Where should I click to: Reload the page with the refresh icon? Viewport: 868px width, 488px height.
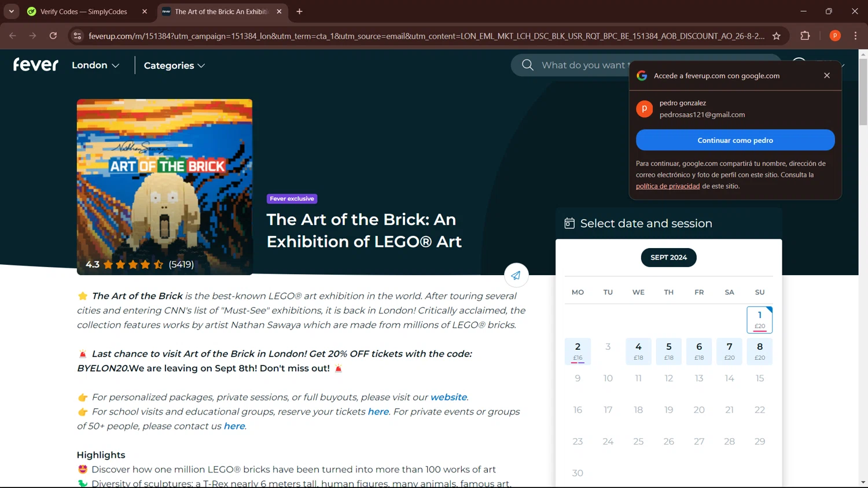click(x=53, y=36)
